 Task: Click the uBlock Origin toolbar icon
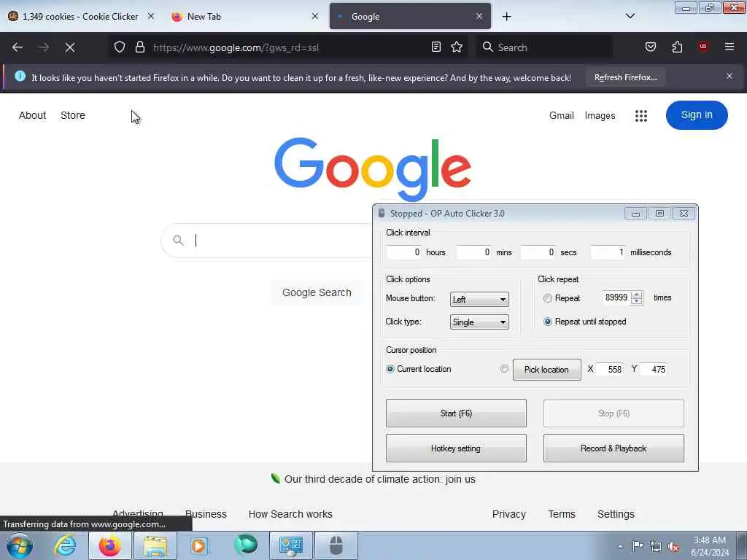(x=703, y=47)
